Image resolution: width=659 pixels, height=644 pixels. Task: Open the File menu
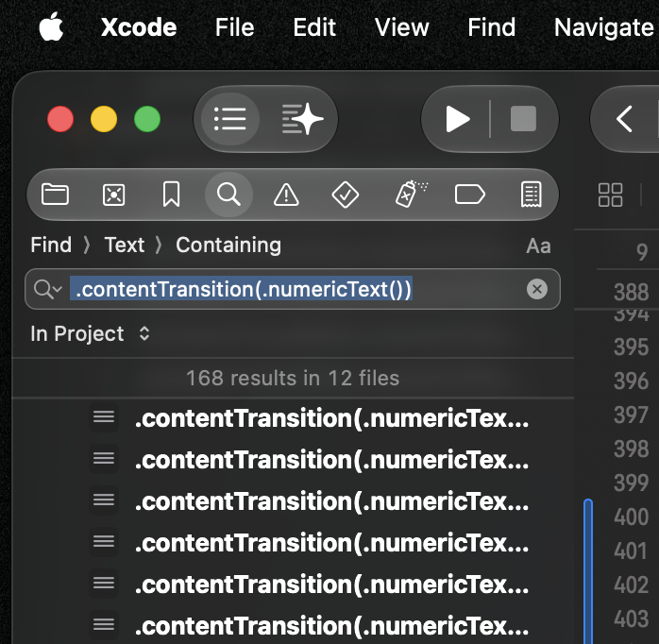click(234, 27)
